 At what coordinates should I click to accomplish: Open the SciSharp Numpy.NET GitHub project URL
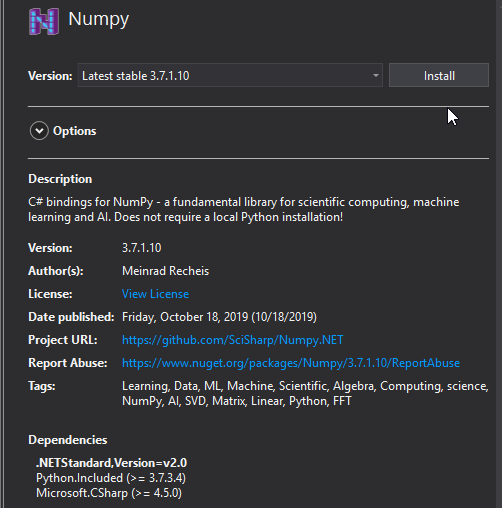[x=233, y=340]
